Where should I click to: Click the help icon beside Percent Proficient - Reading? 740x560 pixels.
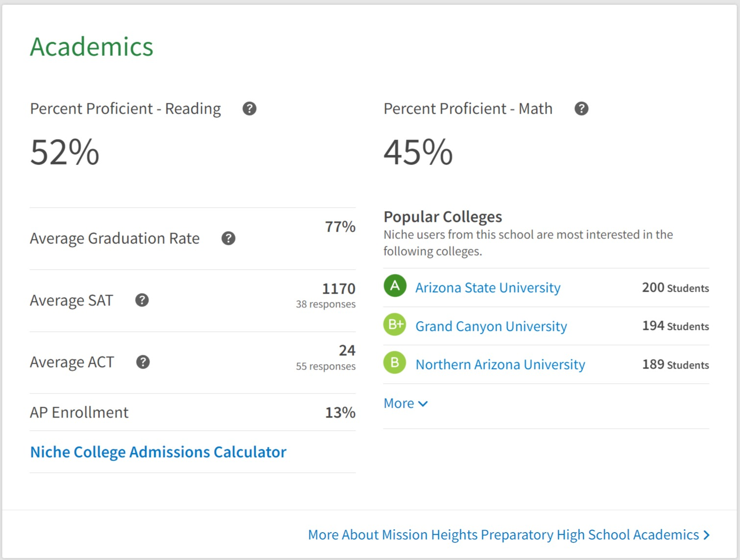pos(249,109)
